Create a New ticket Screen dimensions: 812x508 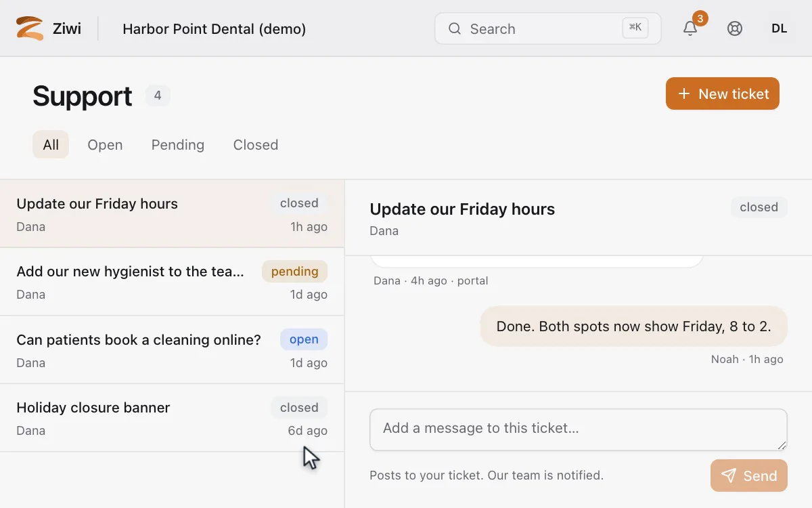[x=723, y=93]
